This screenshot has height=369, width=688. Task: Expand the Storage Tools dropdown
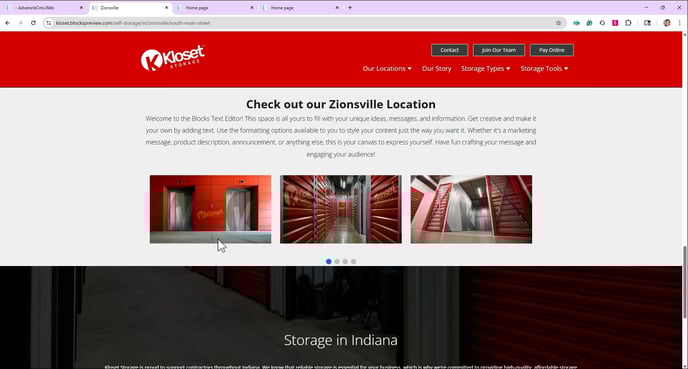pos(544,68)
